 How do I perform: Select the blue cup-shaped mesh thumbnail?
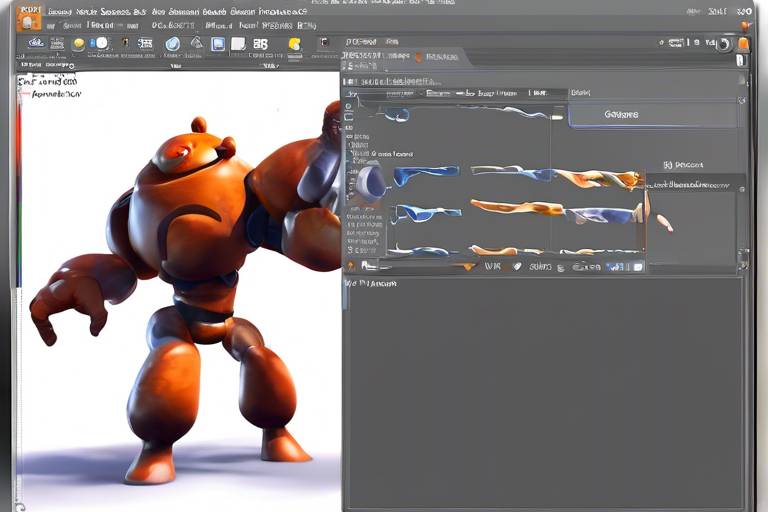point(371,181)
